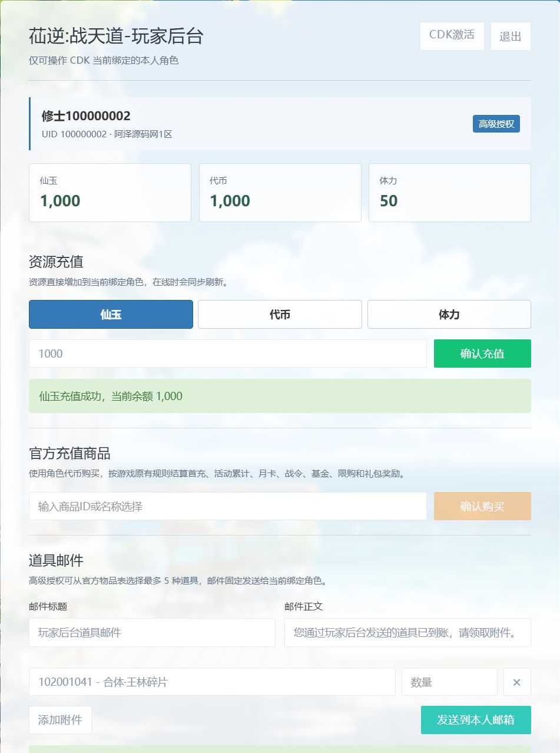This screenshot has height=753, width=560.
Task: Select the 体力 resource tab
Action: coord(449,314)
